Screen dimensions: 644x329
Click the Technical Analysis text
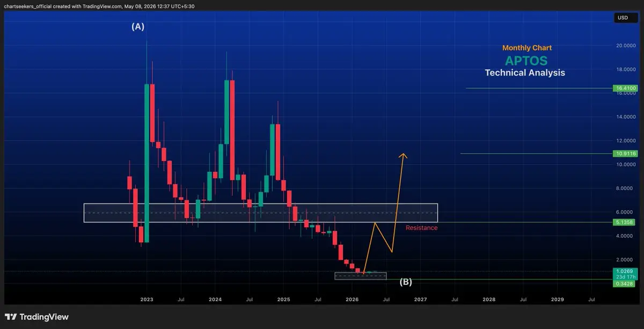click(525, 72)
